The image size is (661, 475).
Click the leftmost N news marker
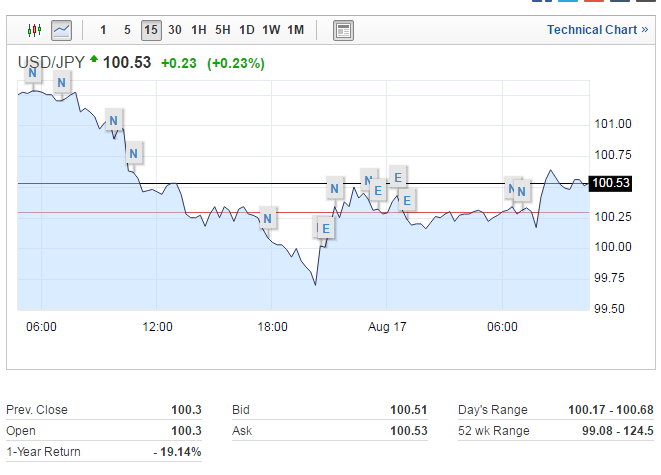(x=33, y=72)
